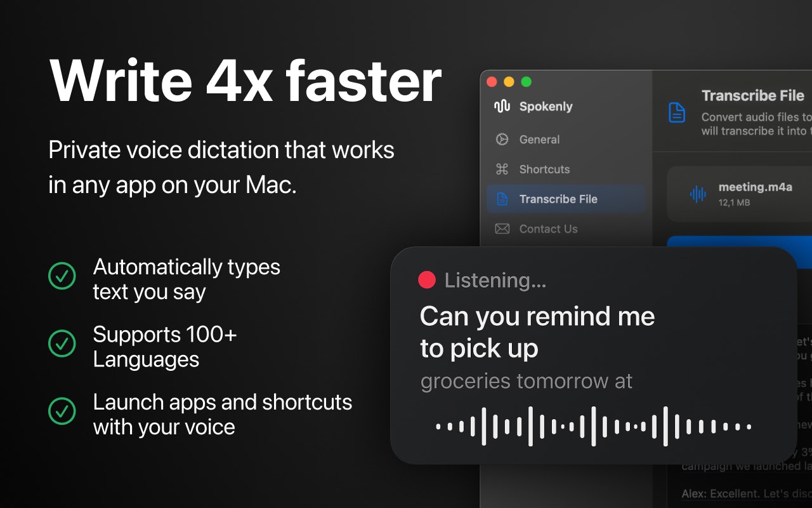Open the Contact Us text label
Viewport: 812px width, 508px height.
[x=548, y=229]
